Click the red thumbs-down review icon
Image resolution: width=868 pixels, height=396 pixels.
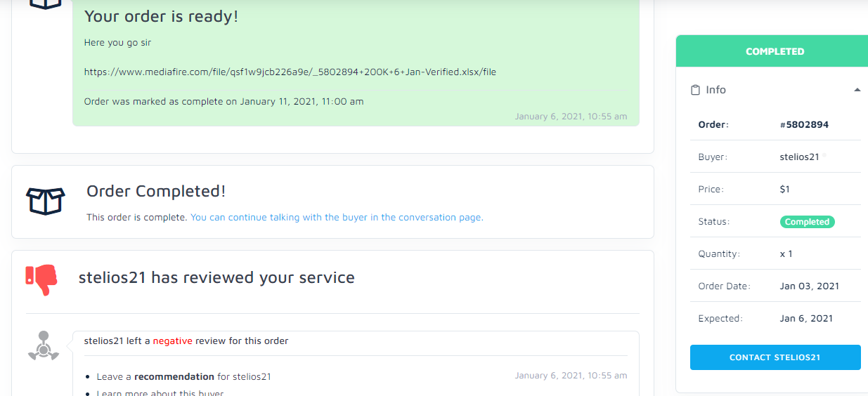pyautogui.click(x=41, y=279)
